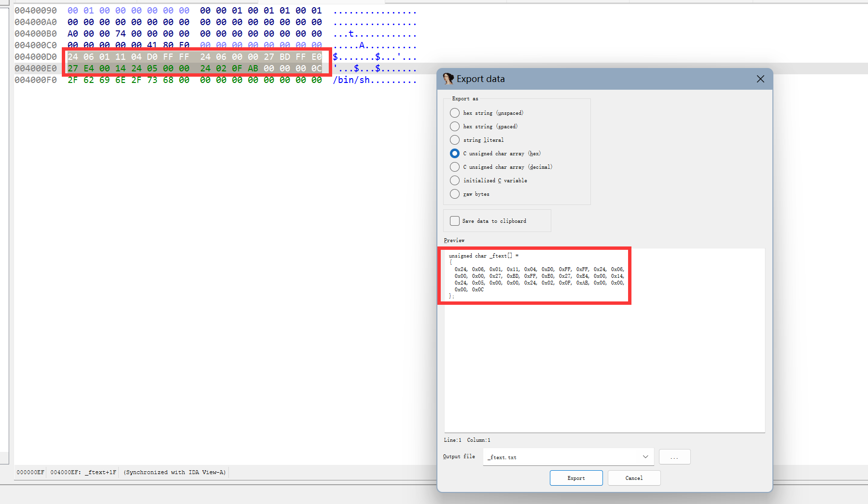This screenshot has width=868, height=504.
Task: Click the address 004000A0 in hex view
Action: pyautogui.click(x=36, y=22)
